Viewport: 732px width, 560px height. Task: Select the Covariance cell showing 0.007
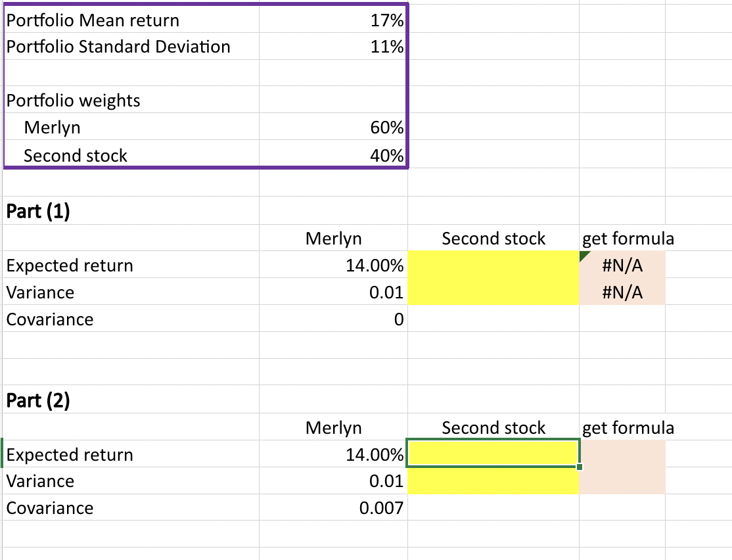coord(333,508)
